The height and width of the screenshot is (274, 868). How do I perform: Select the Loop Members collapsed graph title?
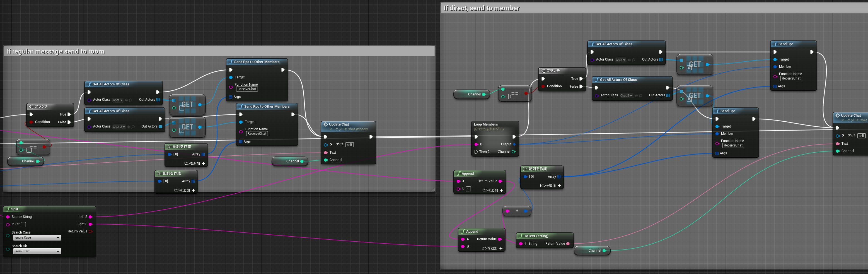click(486, 124)
